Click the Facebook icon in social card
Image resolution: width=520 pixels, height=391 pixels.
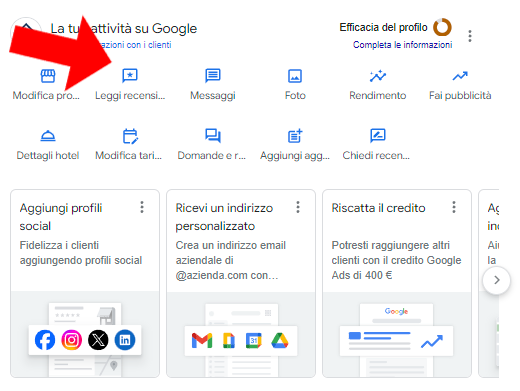[45, 340]
